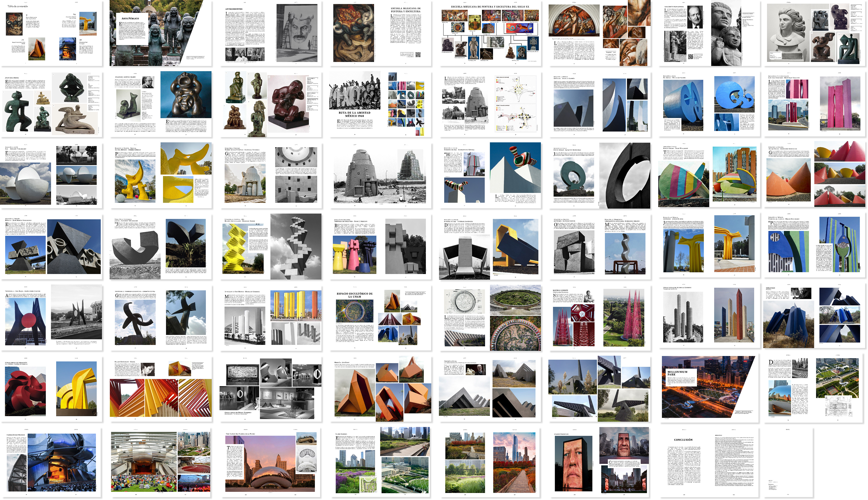This screenshot has height=500, width=868.
Task: Click the 'Ruta de la Amistad México 1968' heading
Action: tap(355, 114)
